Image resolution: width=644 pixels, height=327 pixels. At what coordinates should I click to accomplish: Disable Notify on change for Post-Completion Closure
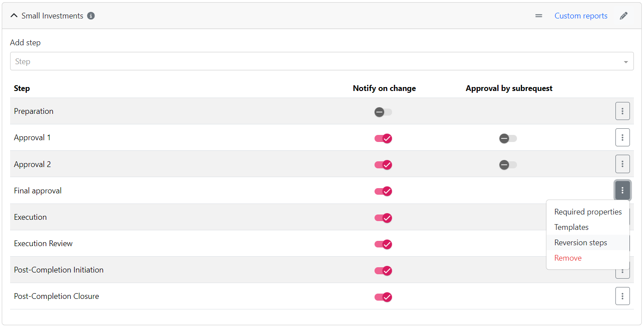pos(383,297)
